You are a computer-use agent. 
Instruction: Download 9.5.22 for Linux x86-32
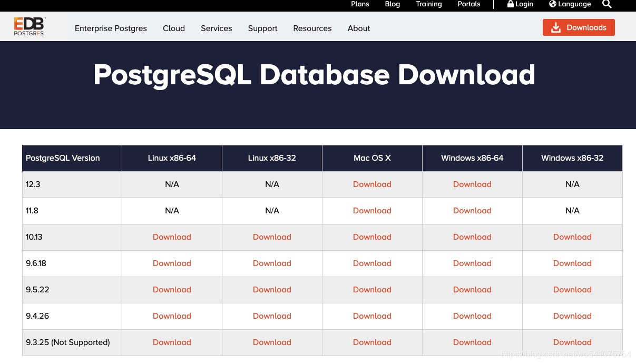(272, 290)
